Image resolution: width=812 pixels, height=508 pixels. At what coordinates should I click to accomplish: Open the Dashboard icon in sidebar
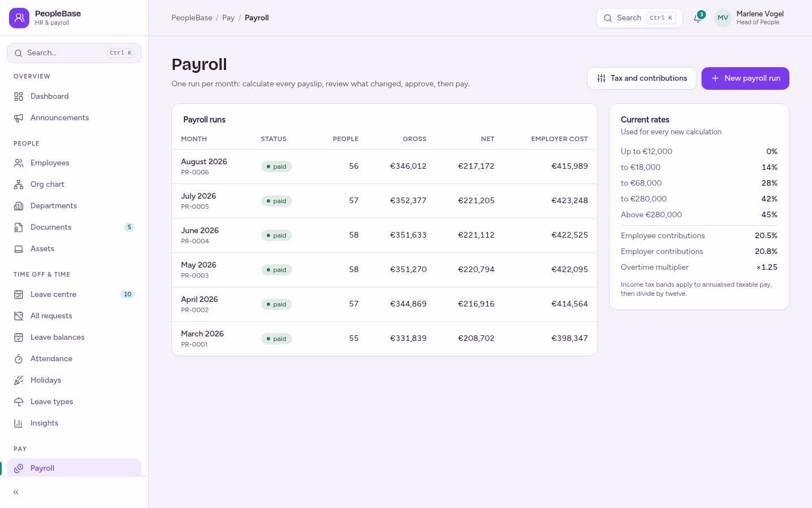pyautogui.click(x=19, y=97)
